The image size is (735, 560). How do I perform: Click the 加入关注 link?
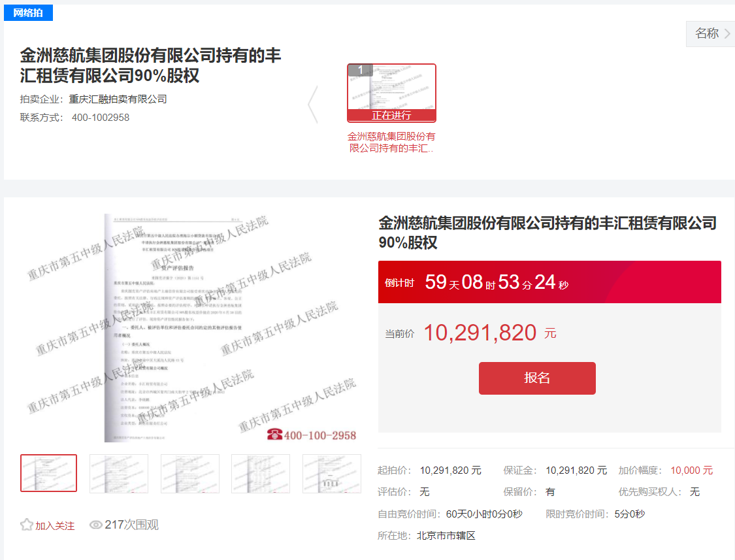55,526
